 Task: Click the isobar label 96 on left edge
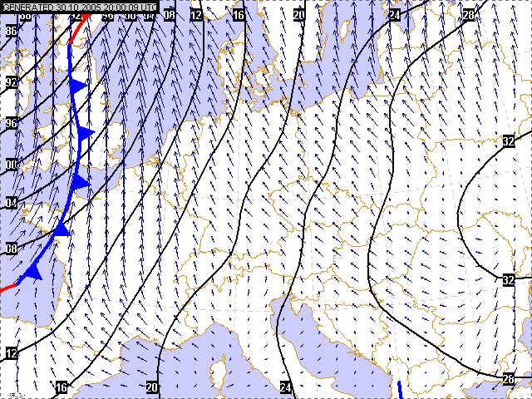tap(12, 124)
